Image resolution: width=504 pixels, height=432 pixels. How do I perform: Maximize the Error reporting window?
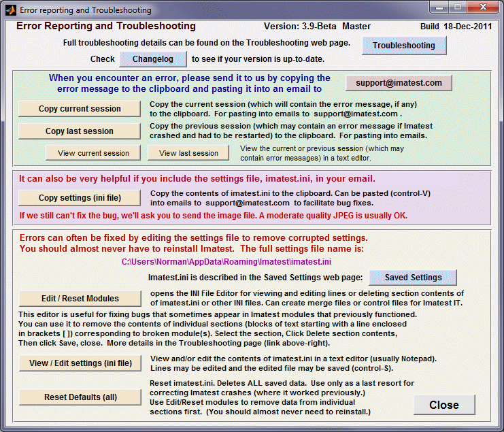click(458, 7)
